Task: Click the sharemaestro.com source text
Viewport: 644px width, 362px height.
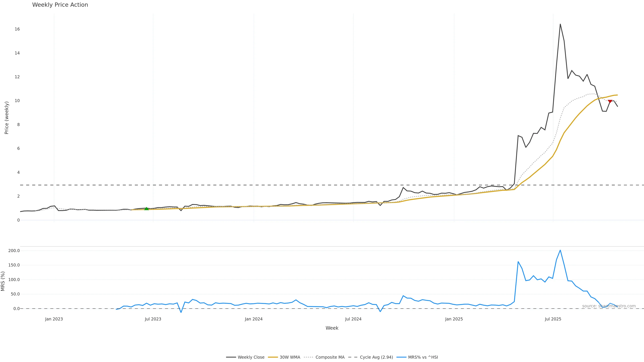Action: (609, 306)
